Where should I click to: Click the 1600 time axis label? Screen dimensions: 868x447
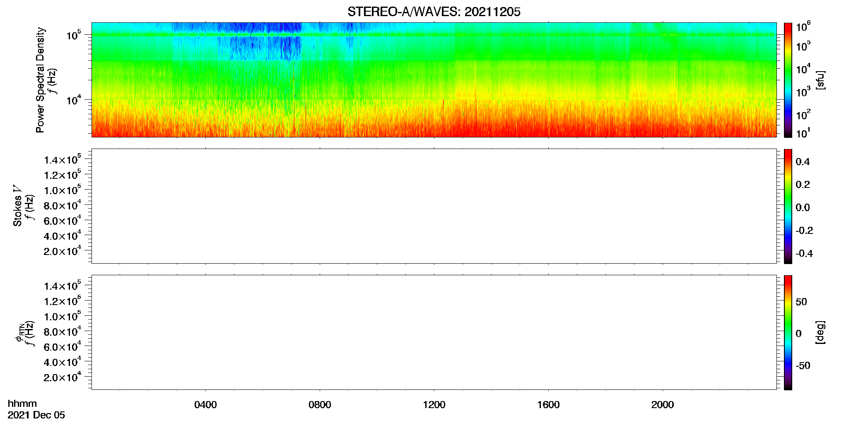(x=548, y=405)
